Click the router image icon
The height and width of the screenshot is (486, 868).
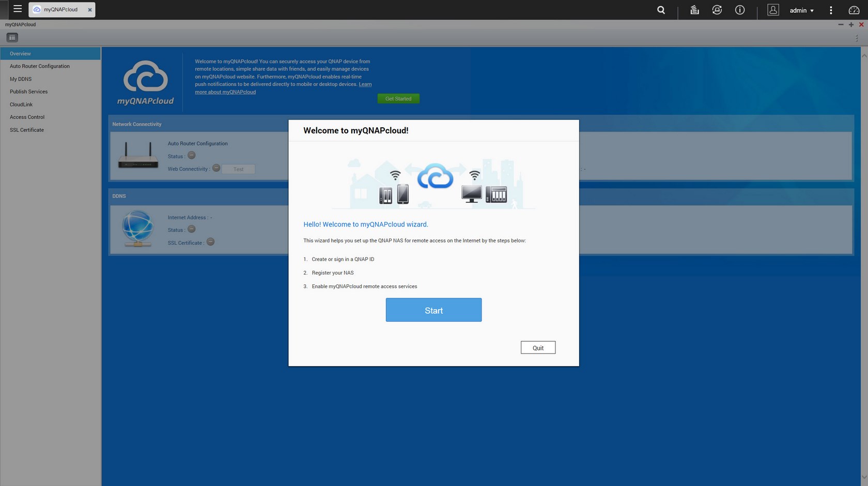click(x=138, y=156)
